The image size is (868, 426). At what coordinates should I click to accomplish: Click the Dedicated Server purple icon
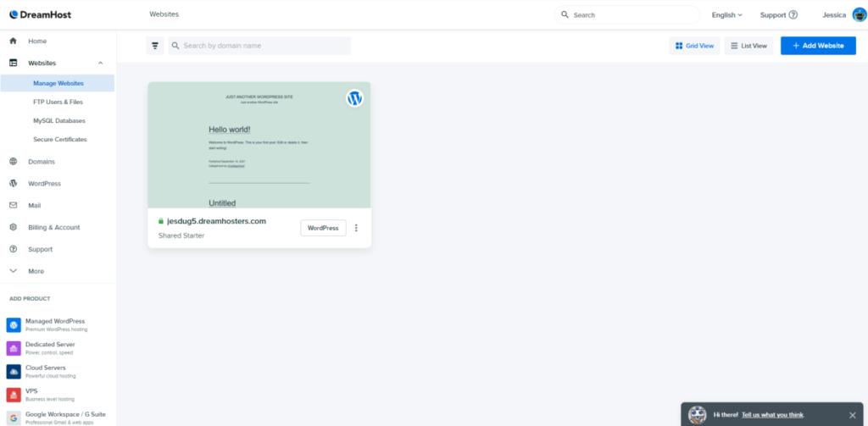point(14,348)
